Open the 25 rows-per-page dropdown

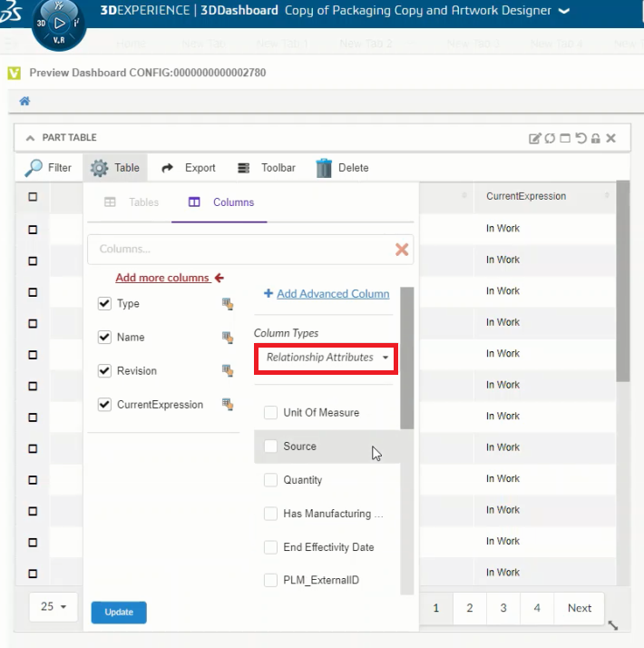[54, 607]
